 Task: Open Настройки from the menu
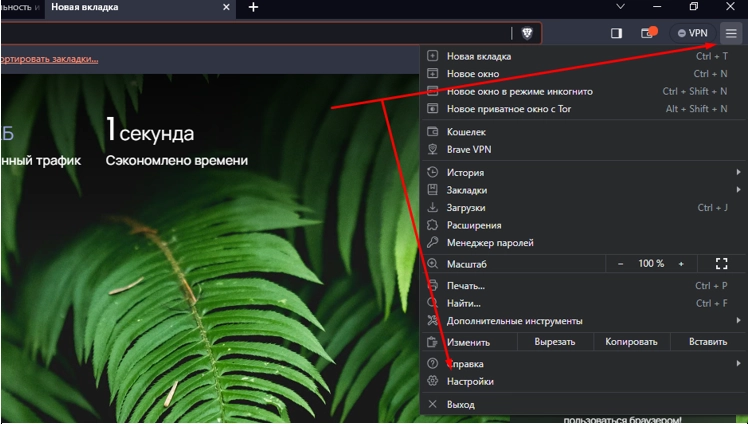[x=583, y=382]
